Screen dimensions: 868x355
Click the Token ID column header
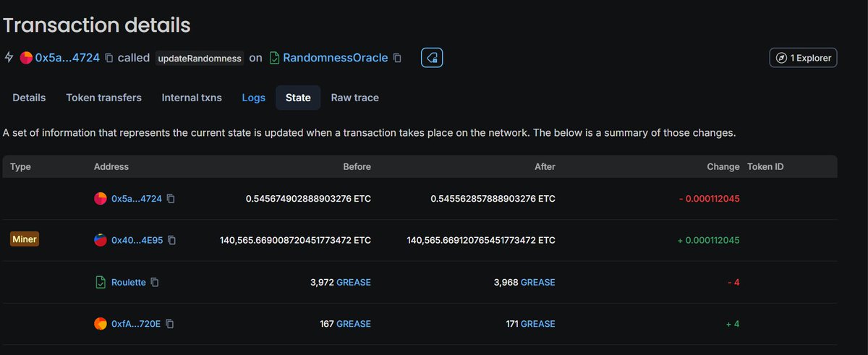click(765, 166)
